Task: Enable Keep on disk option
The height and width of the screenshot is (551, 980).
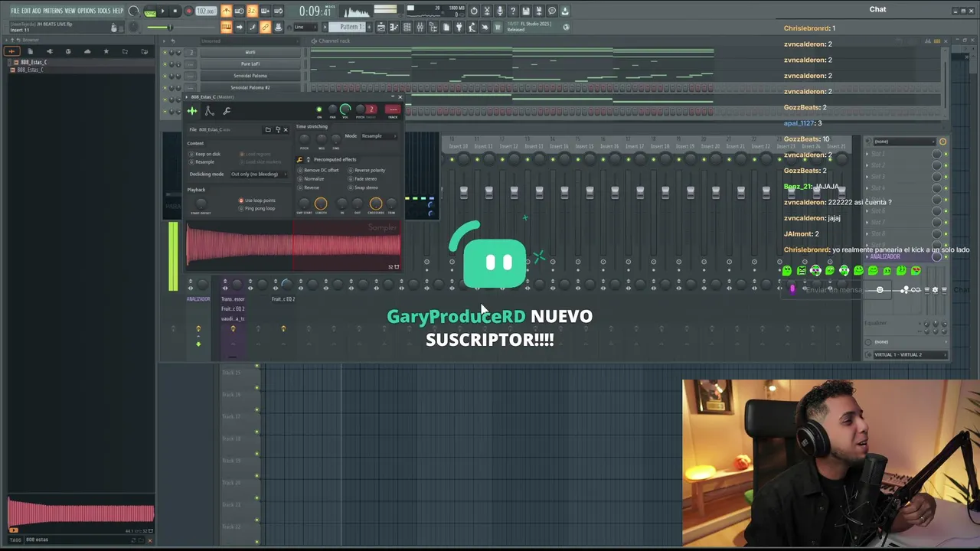Action: coord(204,154)
